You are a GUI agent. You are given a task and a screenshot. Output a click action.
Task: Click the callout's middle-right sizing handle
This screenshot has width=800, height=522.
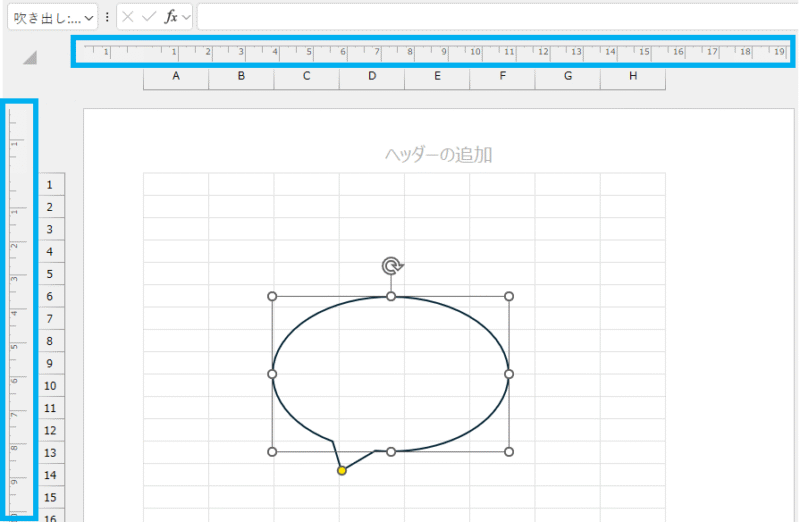(509, 374)
